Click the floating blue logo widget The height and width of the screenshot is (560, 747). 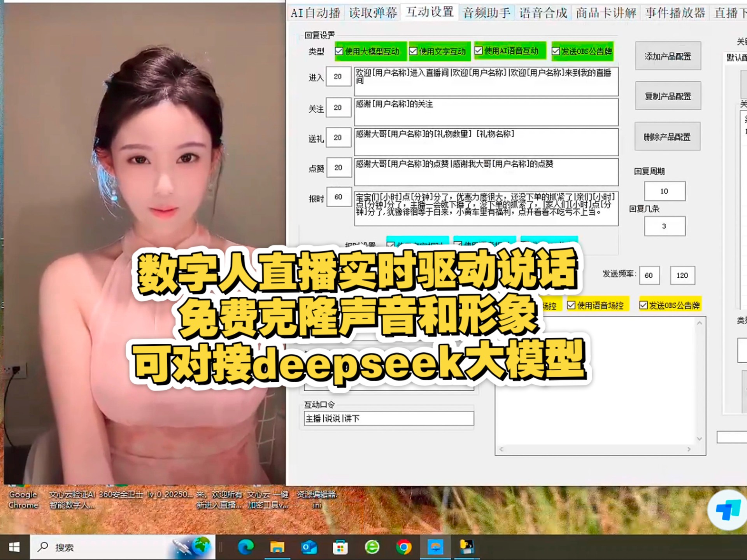click(x=728, y=510)
